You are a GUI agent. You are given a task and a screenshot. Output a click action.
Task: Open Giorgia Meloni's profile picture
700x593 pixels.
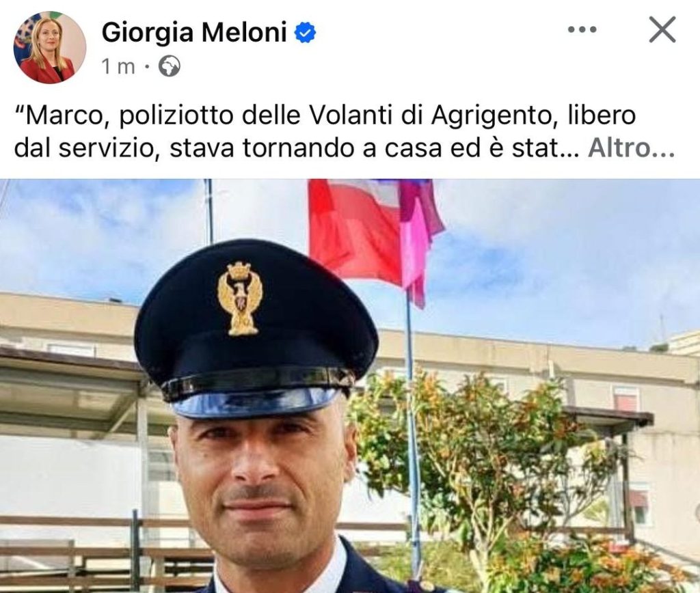(x=49, y=48)
